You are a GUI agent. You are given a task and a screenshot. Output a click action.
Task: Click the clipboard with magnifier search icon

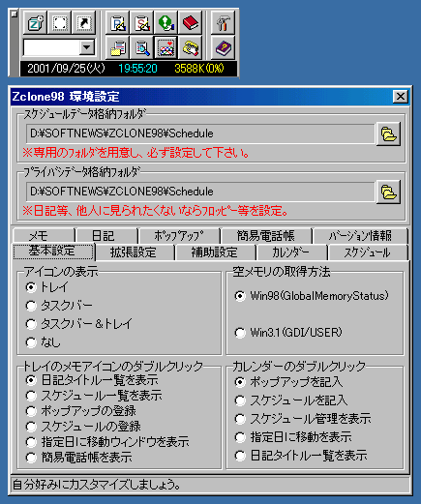tap(142, 47)
